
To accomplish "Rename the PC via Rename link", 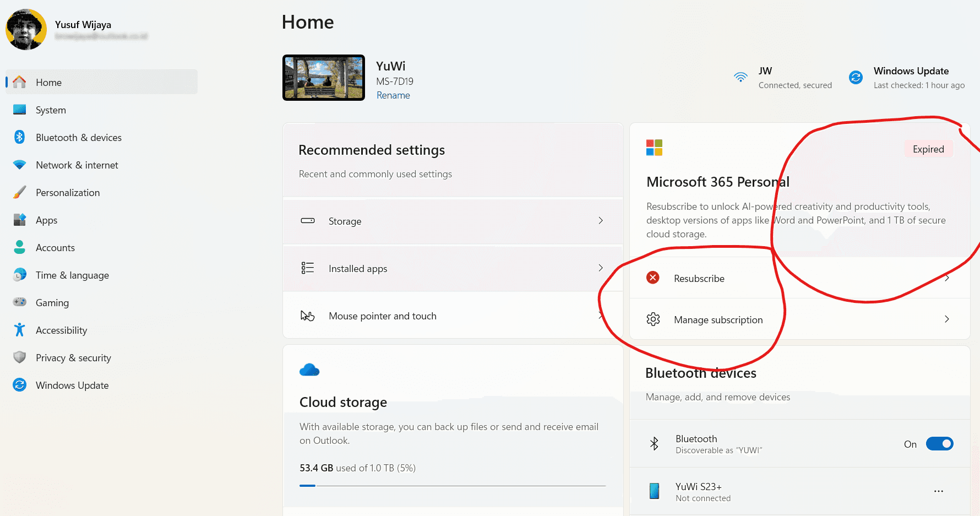I will pos(393,95).
